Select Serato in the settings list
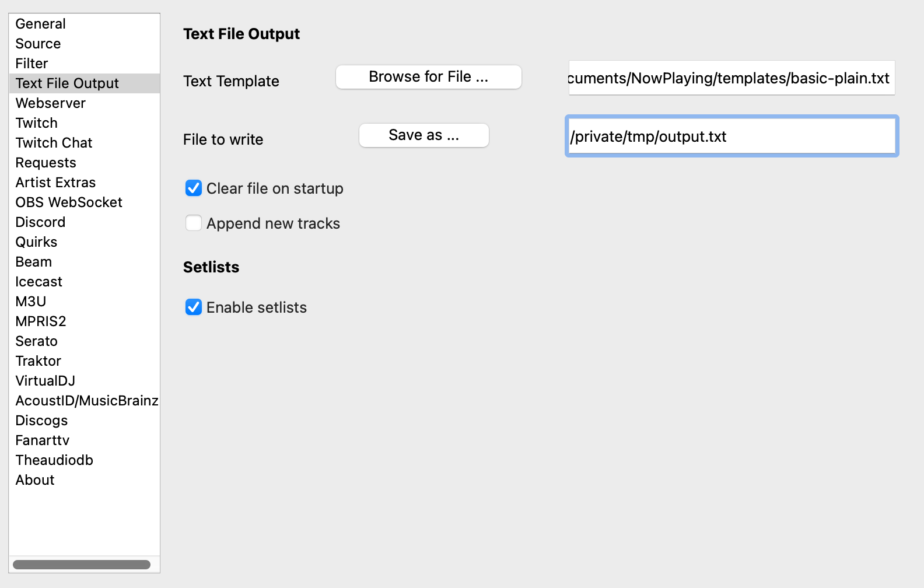The image size is (924, 588). (36, 341)
